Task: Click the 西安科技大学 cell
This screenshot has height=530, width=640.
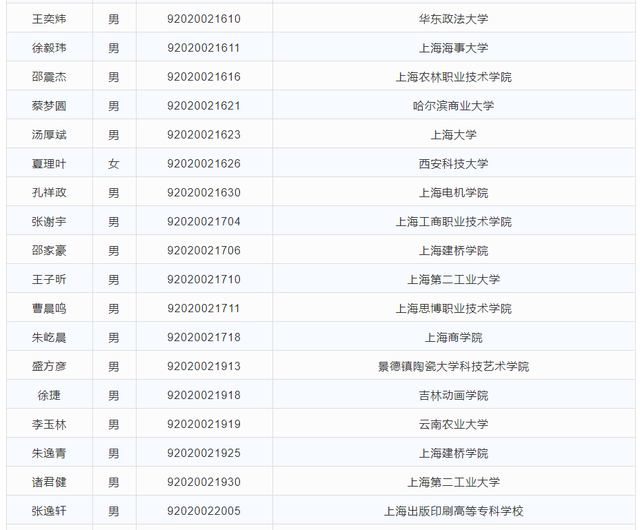Action: [453, 164]
